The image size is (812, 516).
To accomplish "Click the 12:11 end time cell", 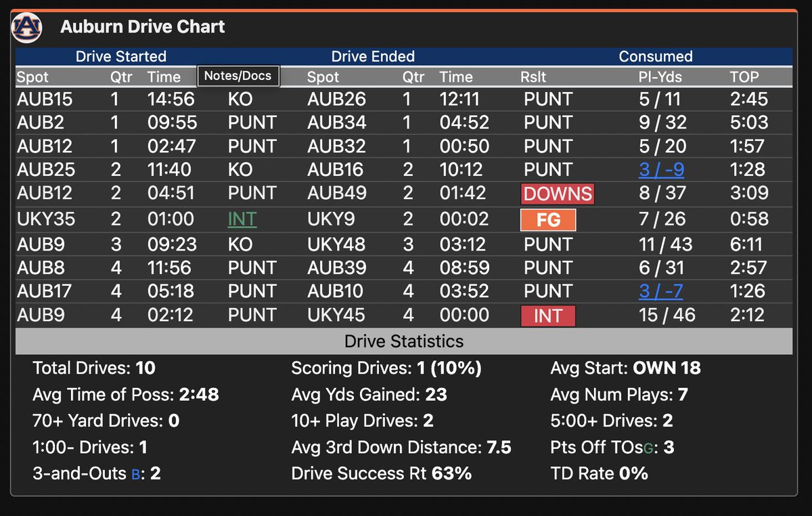I will pos(459,100).
